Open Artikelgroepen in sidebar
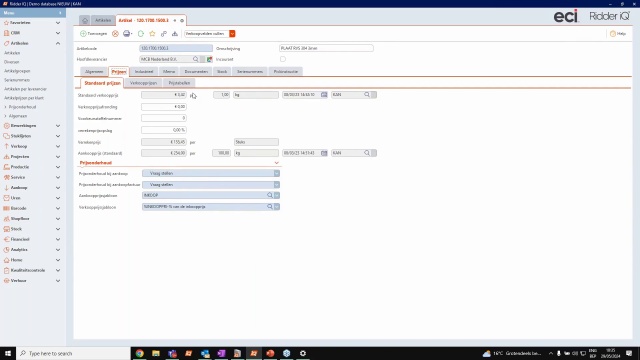This screenshot has height=360, width=640. 17,71
